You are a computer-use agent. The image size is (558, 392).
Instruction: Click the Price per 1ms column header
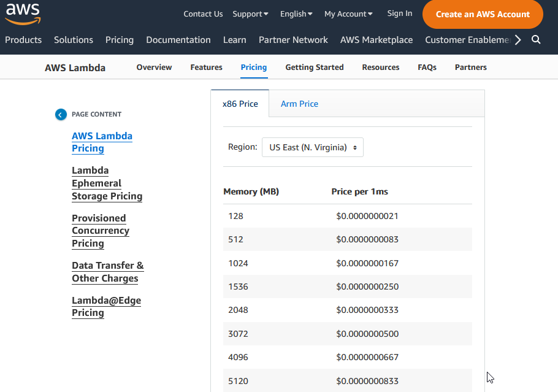[360, 191]
